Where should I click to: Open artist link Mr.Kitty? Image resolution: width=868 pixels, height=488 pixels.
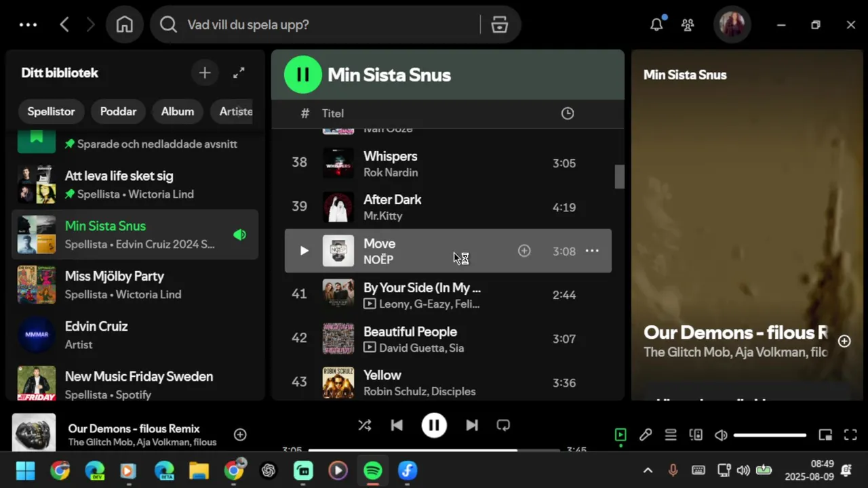383,216
